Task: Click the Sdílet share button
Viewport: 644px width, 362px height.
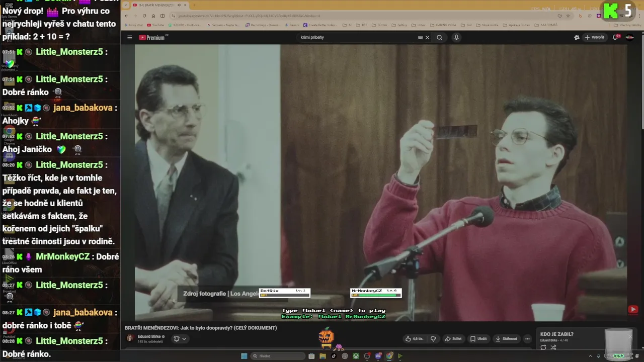Action: [453, 339]
